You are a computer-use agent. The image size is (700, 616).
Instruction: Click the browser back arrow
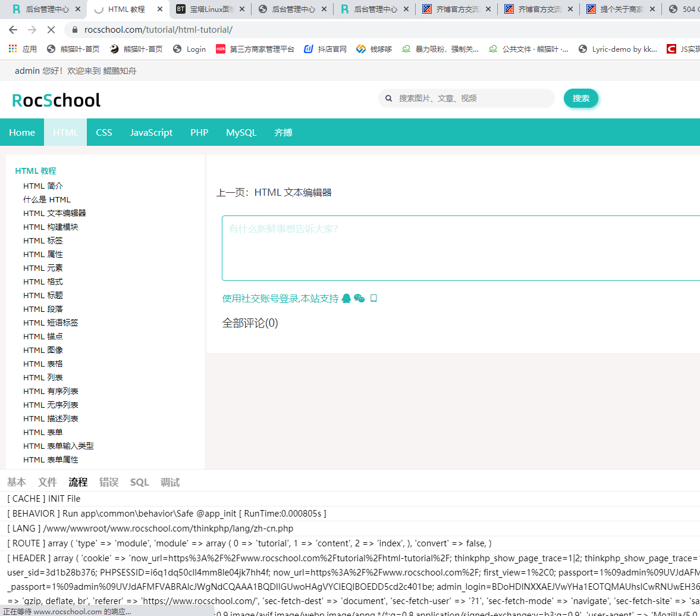pos(13,30)
